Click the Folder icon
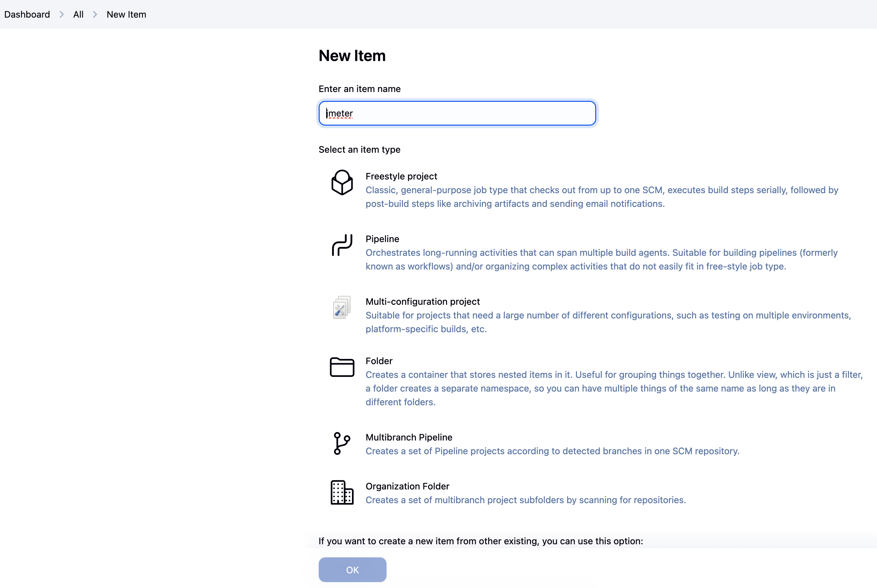 pos(342,367)
